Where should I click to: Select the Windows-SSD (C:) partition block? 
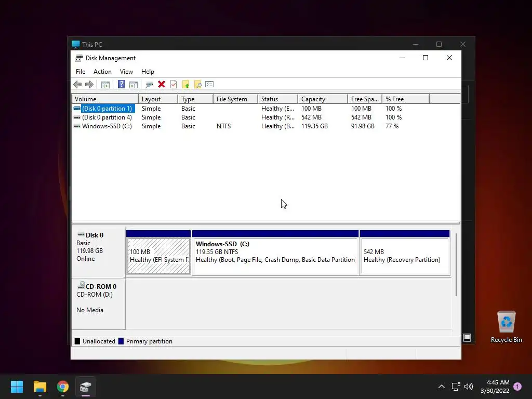click(275, 252)
